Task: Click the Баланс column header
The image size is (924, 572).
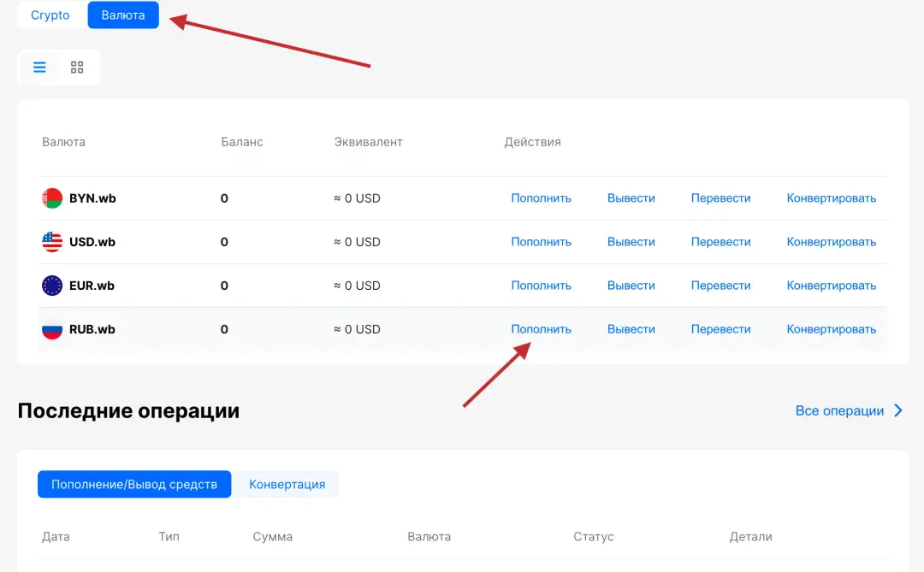Action: (x=242, y=142)
